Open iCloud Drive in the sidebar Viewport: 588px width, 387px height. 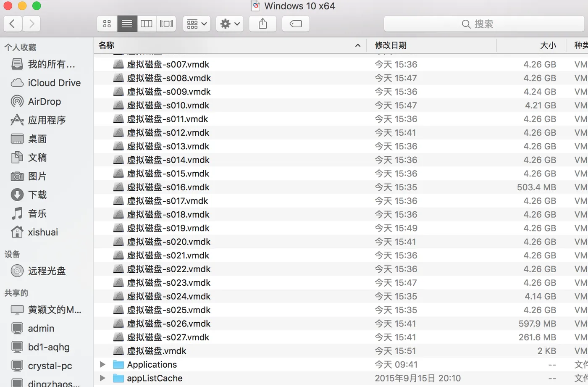(46, 83)
